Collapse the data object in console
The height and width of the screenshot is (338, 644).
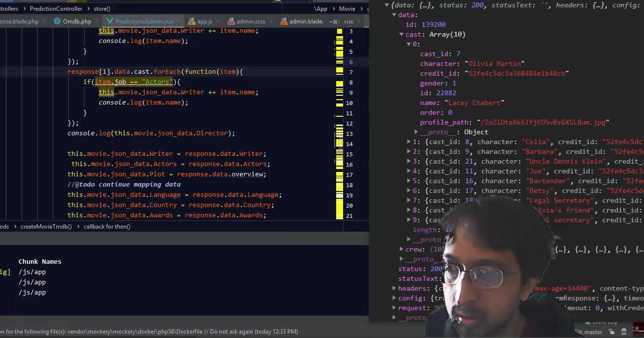(394, 15)
